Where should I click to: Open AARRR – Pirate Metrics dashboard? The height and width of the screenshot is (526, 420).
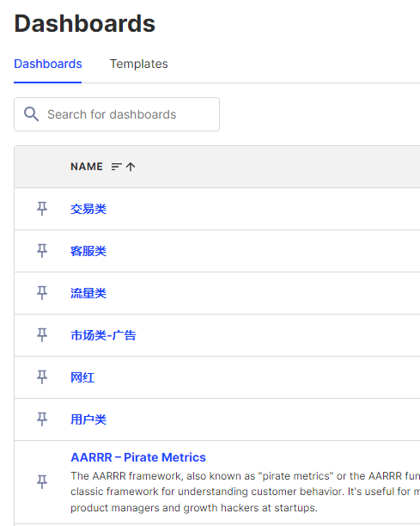138,457
